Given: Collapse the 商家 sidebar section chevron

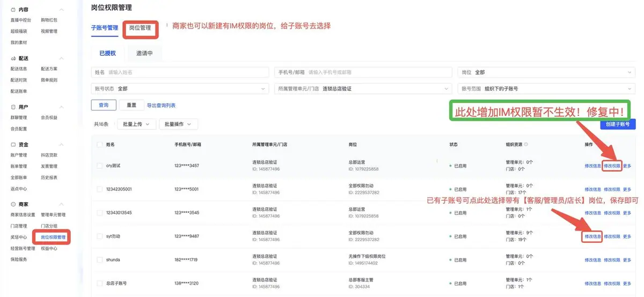Looking at the screenshot, I should tap(61, 205).
